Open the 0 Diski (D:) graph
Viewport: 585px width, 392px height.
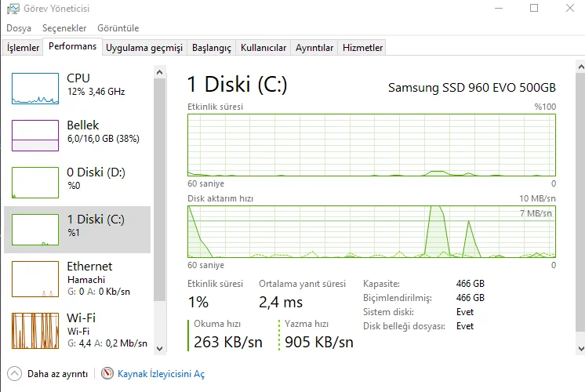(35, 183)
